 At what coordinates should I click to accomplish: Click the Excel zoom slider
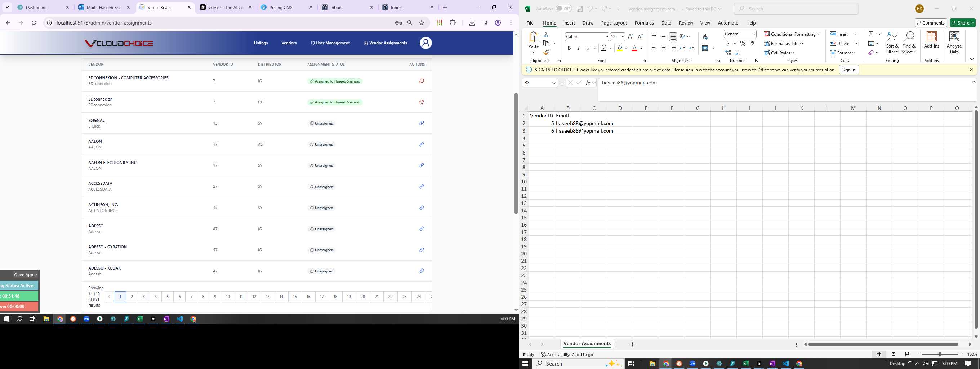940,354
